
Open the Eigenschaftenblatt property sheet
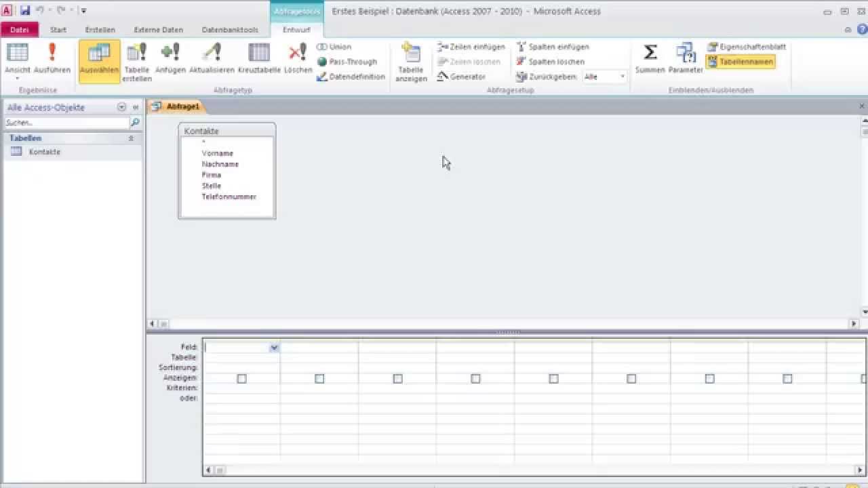click(x=747, y=47)
